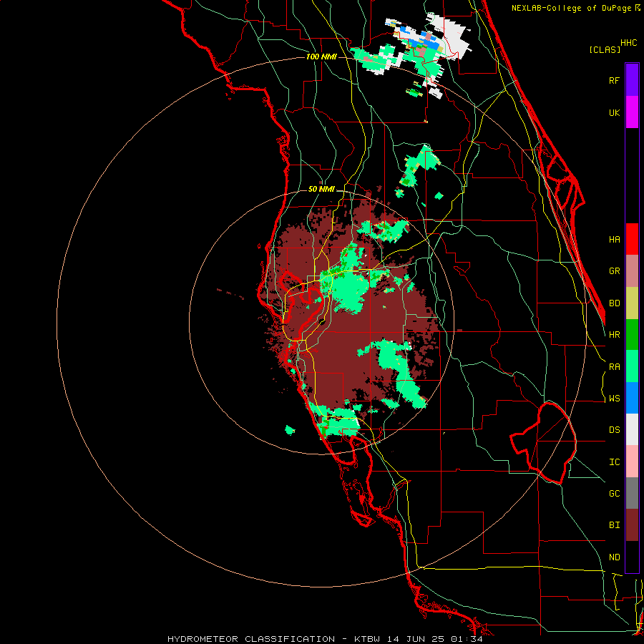Screen dimensions: 644x644
Task: Click the IC legend label
Action: [x=614, y=462]
